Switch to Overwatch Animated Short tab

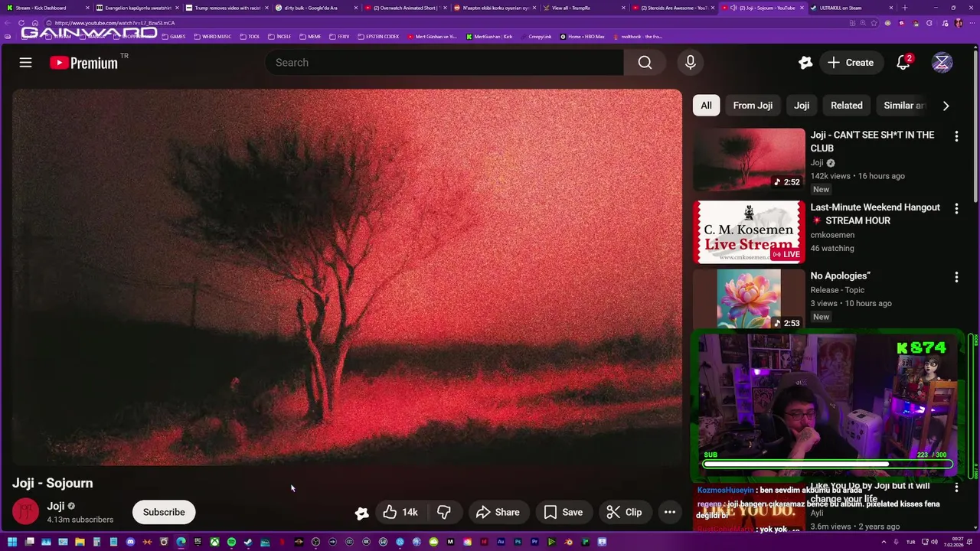tap(404, 8)
